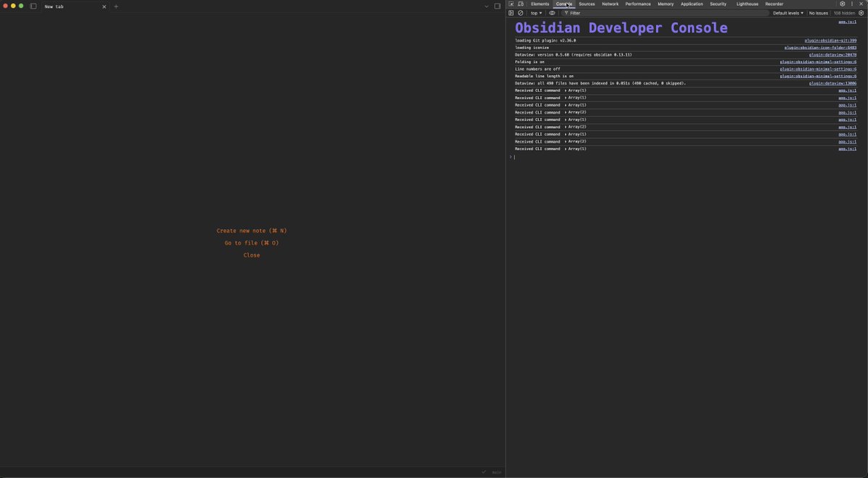868x478 pixels.
Task: Click the main branch status bar label
Action: pos(497,472)
